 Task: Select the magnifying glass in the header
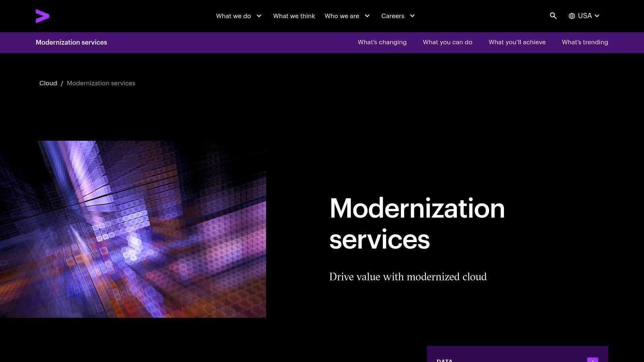pyautogui.click(x=553, y=16)
